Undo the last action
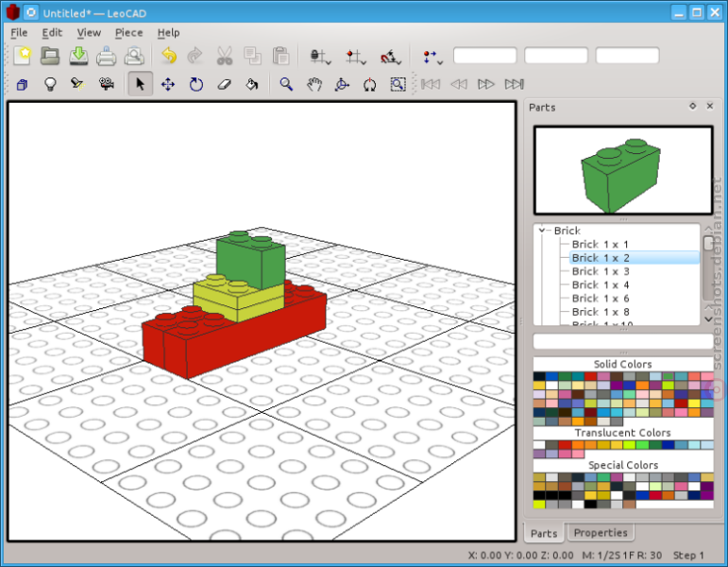Screen dimensions: 728x567 [x=168, y=56]
